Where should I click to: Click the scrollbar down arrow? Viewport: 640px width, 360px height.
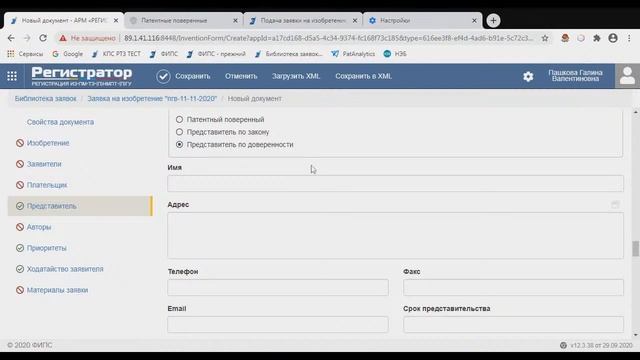click(x=636, y=335)
